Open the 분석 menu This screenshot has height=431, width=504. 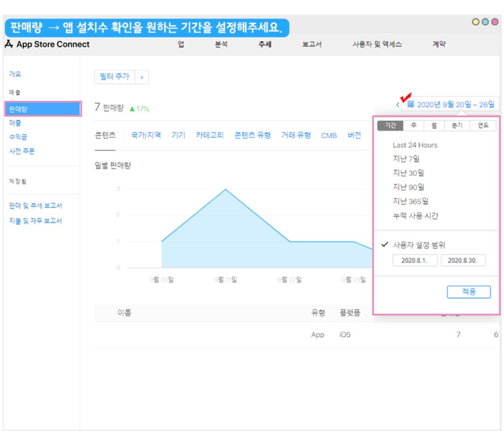click(221, 44)
